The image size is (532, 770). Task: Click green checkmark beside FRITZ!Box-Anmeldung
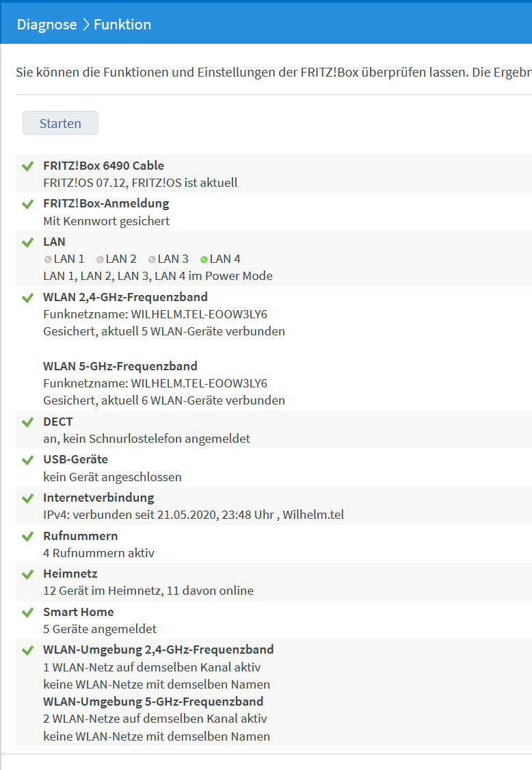click(28, 204)
